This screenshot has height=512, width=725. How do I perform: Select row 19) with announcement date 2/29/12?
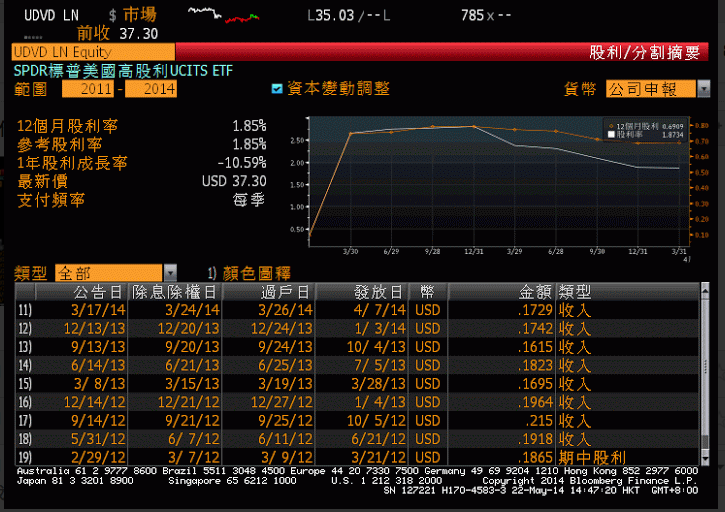coord(357,457)
